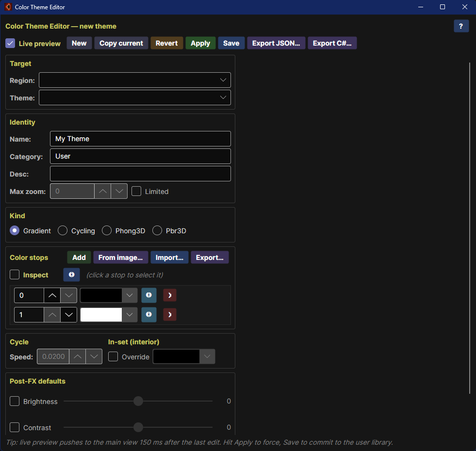
Task: Click the Export... color stops button
Action: (210, 258)
